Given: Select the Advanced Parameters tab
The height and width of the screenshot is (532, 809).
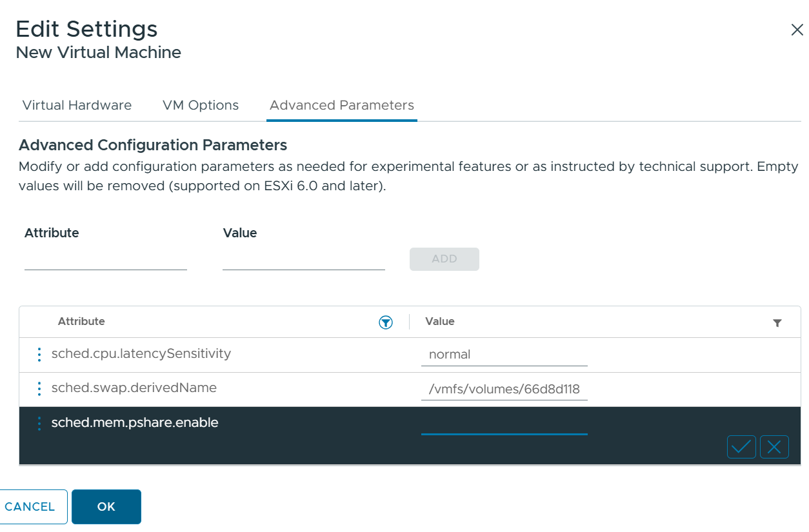Looking at the screenshot, I should click(342, 105).
